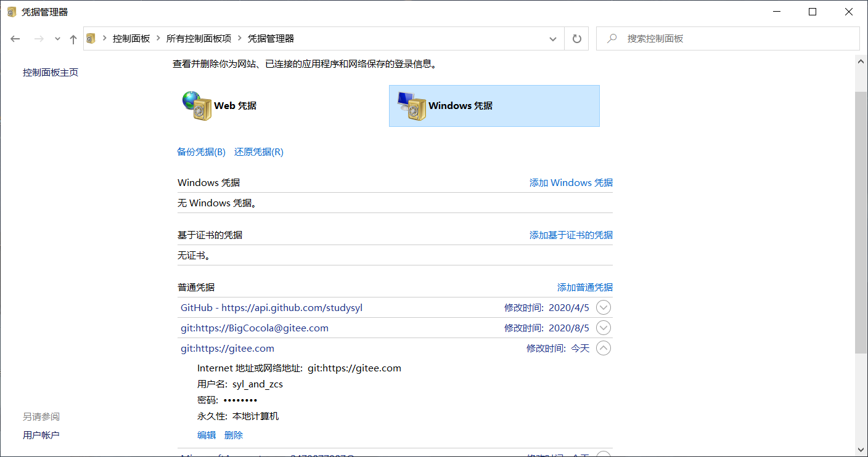Click the Web 凭据 globe safe icon
The height and width of the screenshot is (457, 868).
[x=197, y=106]
